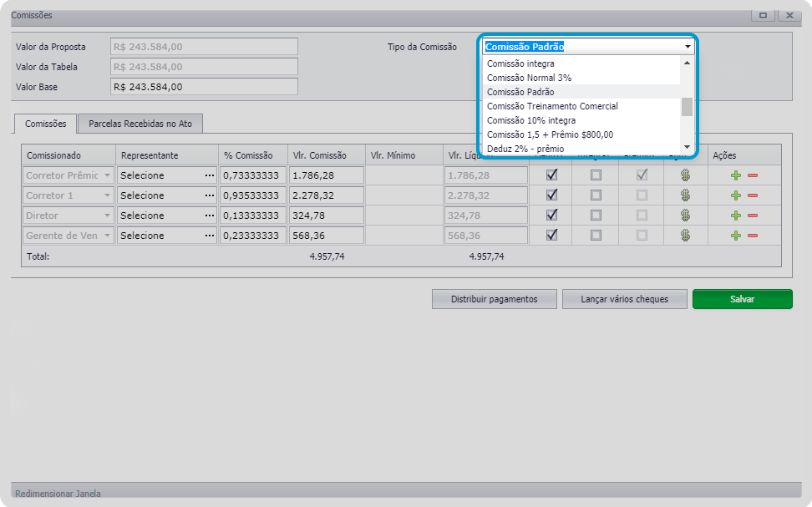Viewport: 812px width, 507px height.
Task: Choose Comissão Padrão in the dropdown list
Action: tap(581, 92)
